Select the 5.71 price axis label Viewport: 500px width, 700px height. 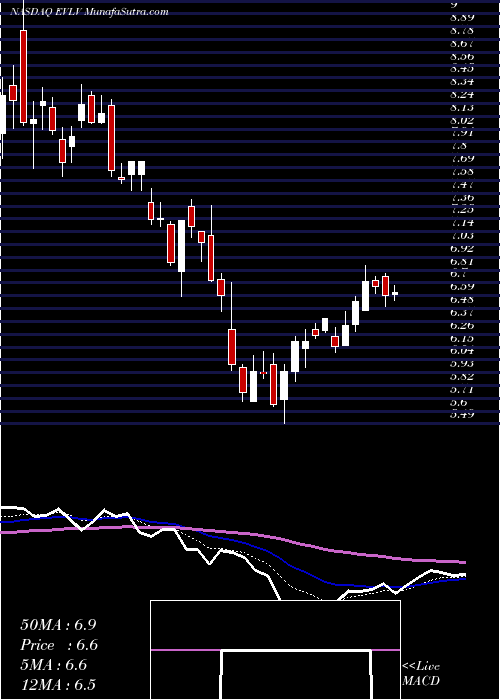coord(462,390)
